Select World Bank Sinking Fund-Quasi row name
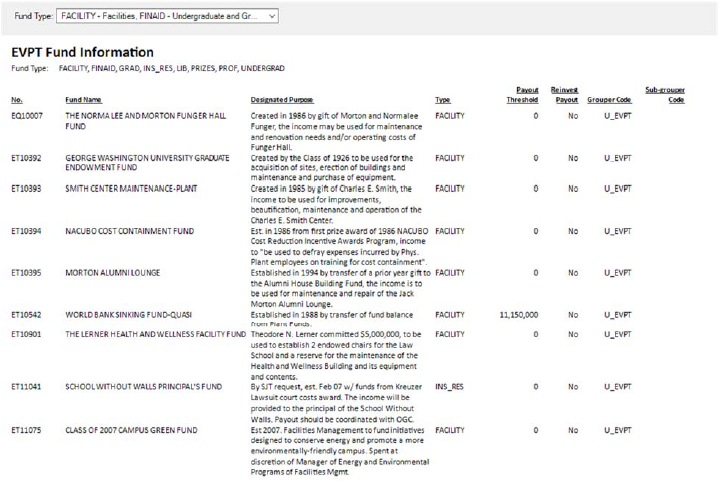This screenshot has height=487, width=721. (x=132, y=314)
